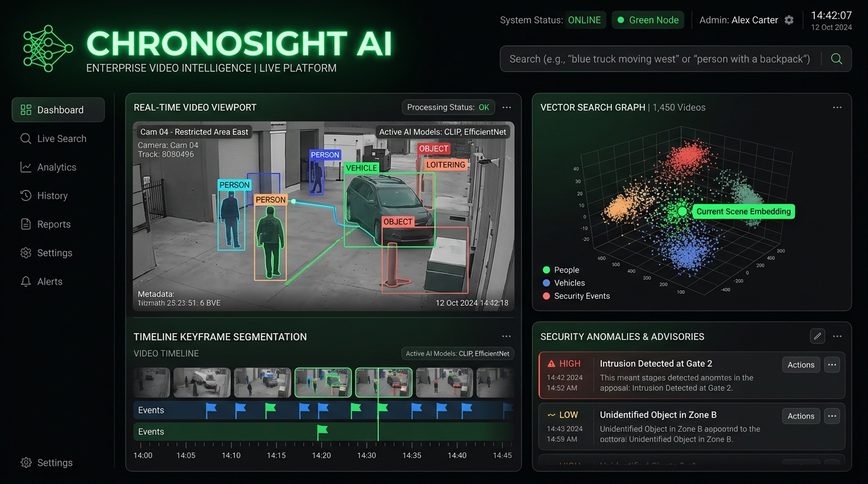The width and height of the screenshot is (868, 484).
Task: Toggle Vehicles in the graph legend
Action: tap(563, 283)
